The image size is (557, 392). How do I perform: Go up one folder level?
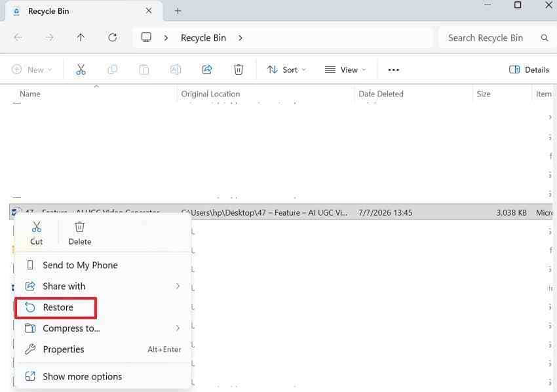[x=81, y=37]
